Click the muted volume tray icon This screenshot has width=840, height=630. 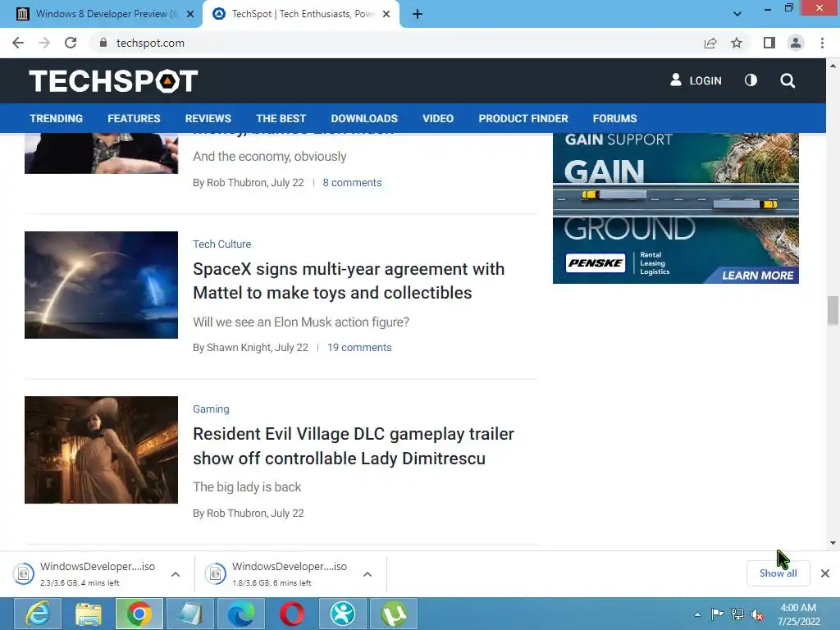(757, 614)
